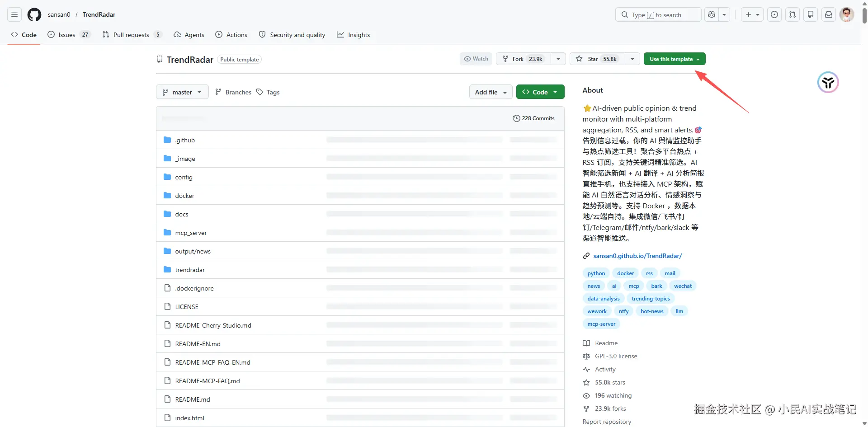View the 228 Commits history
Image resolution: width=868 pixels, height=427 pixels.
533,118
